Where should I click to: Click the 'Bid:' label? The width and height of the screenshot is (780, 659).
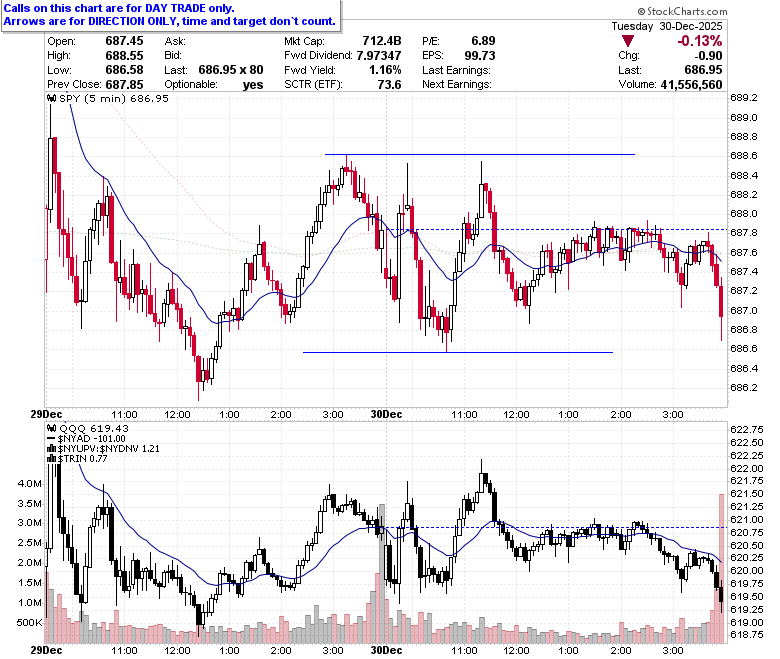[174, 55]
